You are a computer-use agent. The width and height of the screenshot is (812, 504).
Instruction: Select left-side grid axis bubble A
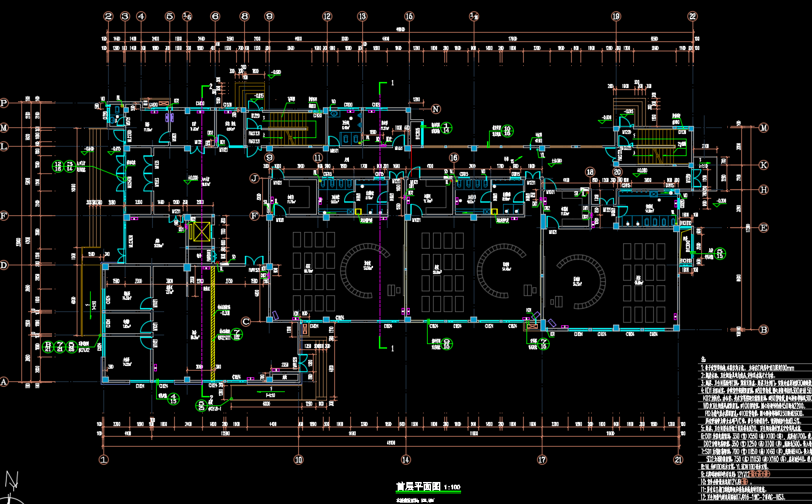point(4,382)
